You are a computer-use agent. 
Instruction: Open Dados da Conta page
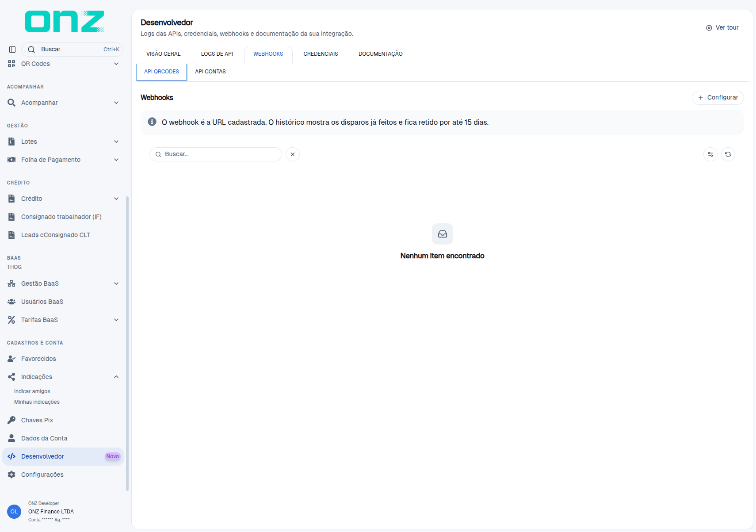(x=63, y=438)
